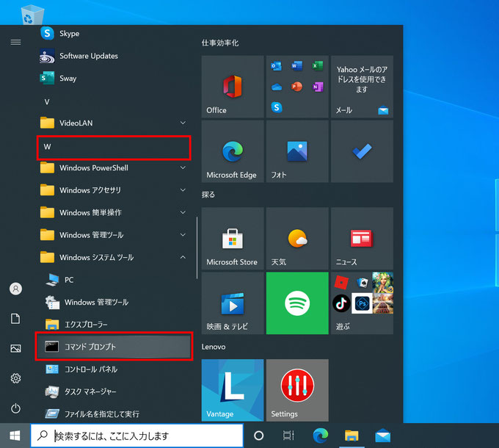The width and height of the screenshot is (499, 448).
Task: Expand the Windows 管理ツール folder chevron
Action: [x=183, y=235]
